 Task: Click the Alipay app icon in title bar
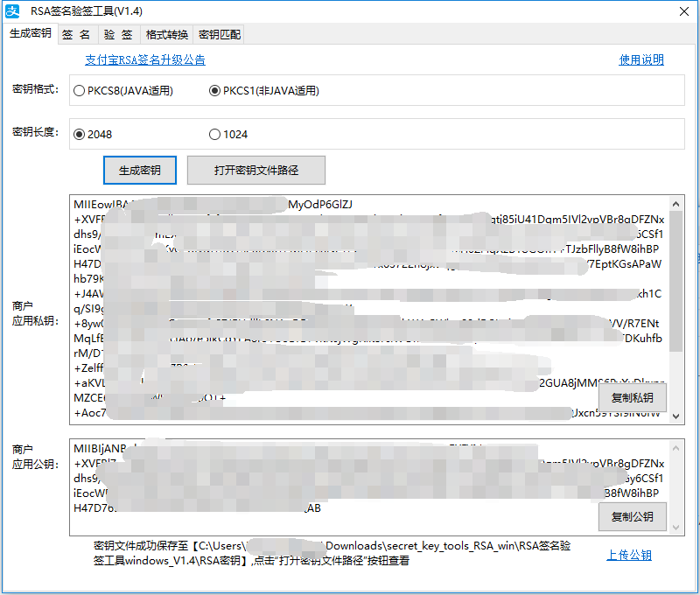click(x=14, y=11)
